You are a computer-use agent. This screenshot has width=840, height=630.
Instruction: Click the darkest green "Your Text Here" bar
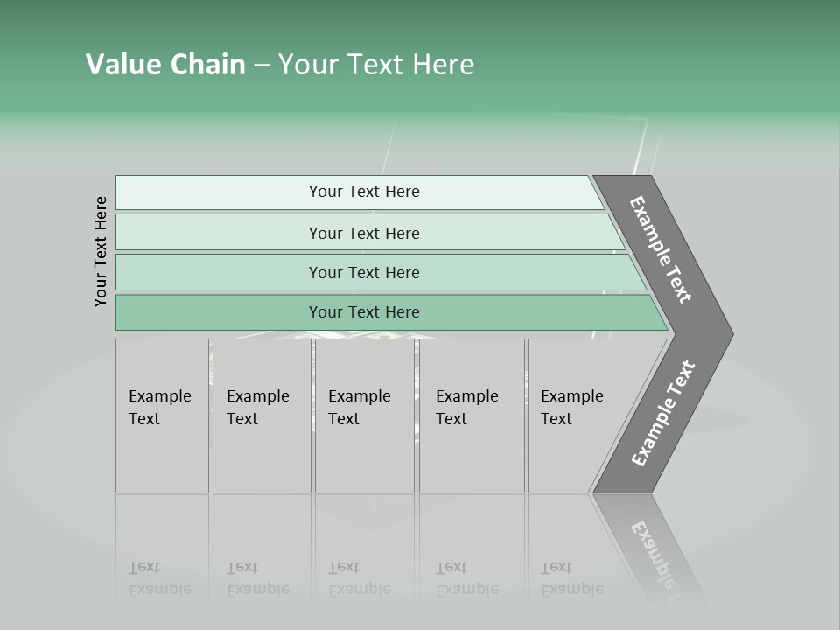click(363, 312)
